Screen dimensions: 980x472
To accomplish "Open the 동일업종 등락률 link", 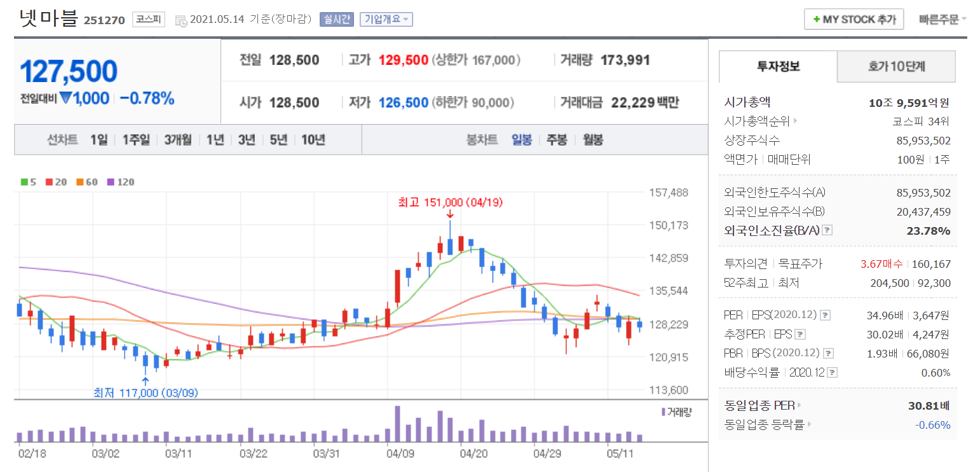I will tap(764, 425).
